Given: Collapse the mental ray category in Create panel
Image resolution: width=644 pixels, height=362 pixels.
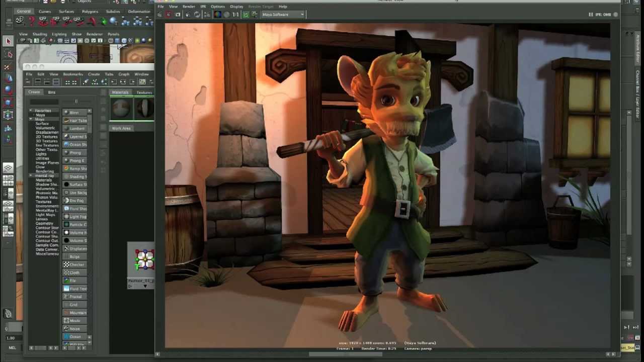Looking at the screenshot, I should tap(31, 175).
